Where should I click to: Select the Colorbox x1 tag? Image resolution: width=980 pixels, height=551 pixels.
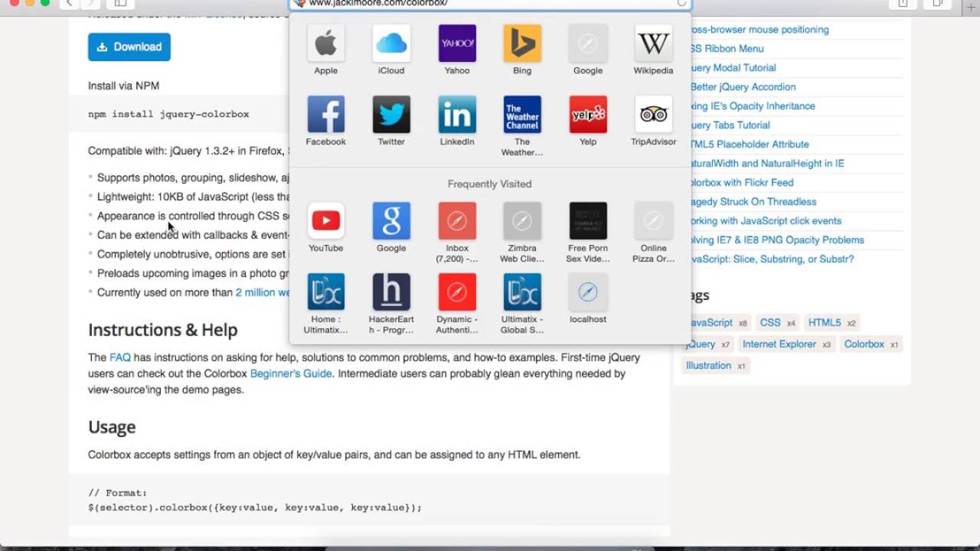(871, 344)
